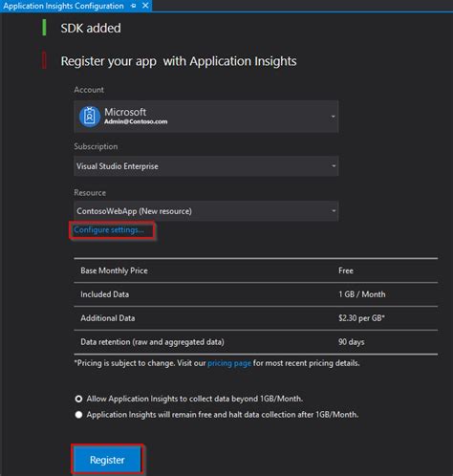Click the Register button

(107, 460)
